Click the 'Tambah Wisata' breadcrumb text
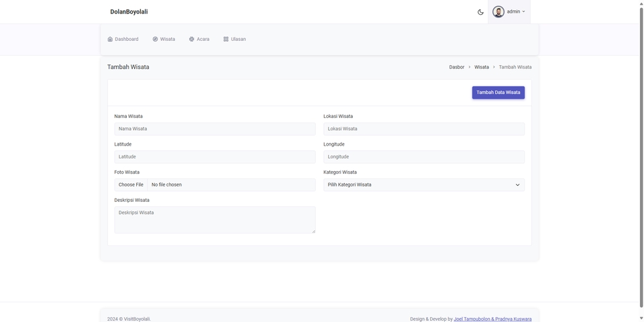The width and height of the screenshot is (644, 322). (515, 67)
